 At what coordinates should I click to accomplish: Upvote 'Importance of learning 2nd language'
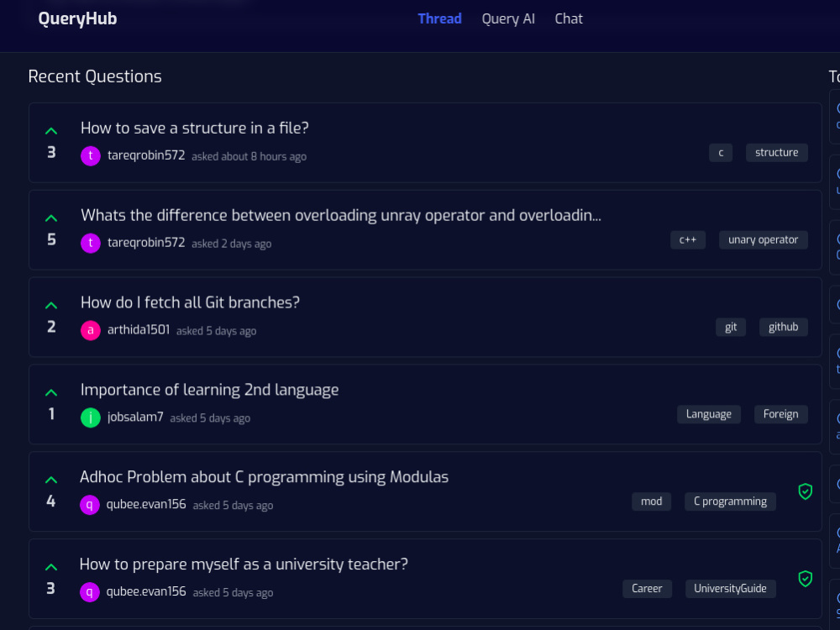[51, 393]
